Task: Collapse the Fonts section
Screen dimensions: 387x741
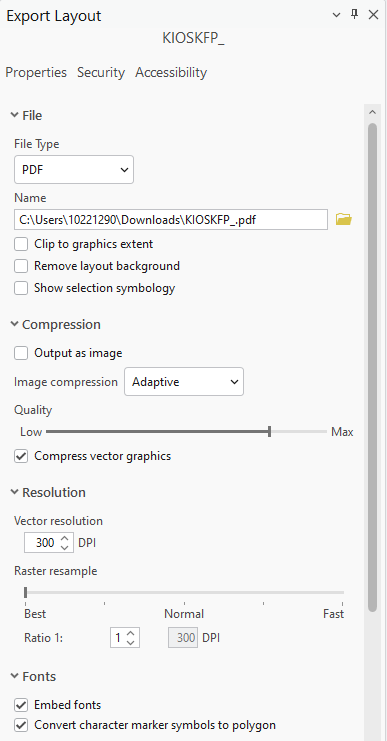Action: click(x=15, y=676)
